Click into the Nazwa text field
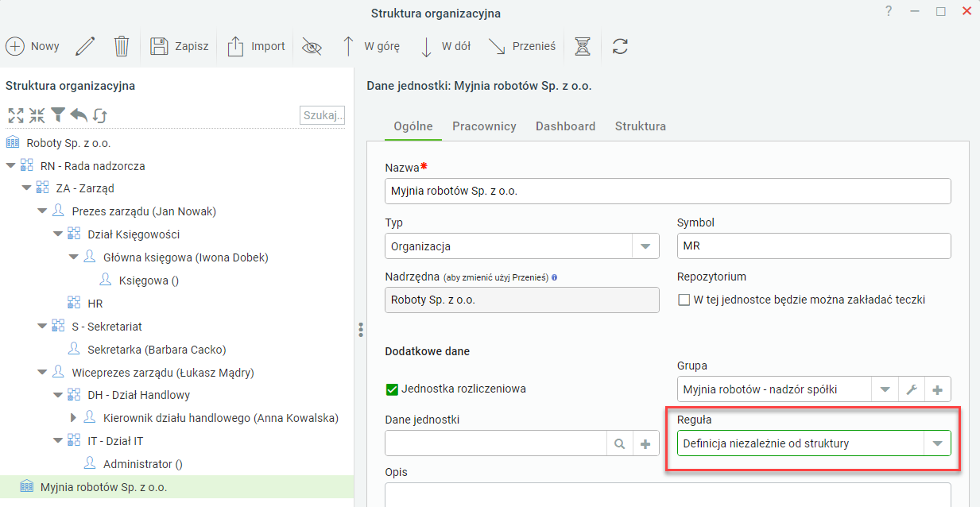This screenshot has height=507, width=980. [668, 191]
